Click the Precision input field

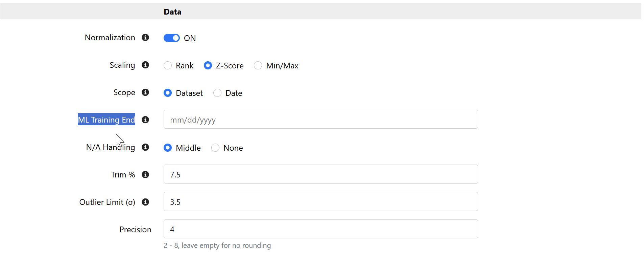pos(320,229)
